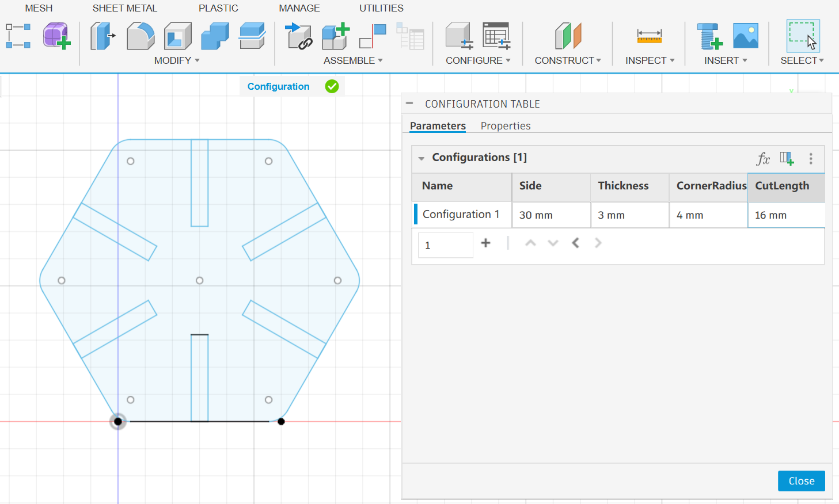Select the sketch rectangle points icon
This screenshot has height=504, width=839.
click(x=18, y=36)
